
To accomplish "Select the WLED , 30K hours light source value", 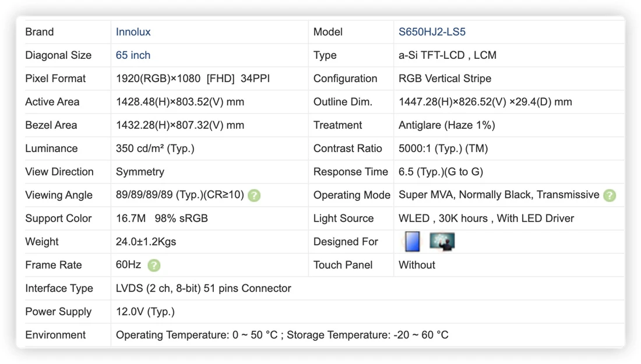I will point(486,218).
